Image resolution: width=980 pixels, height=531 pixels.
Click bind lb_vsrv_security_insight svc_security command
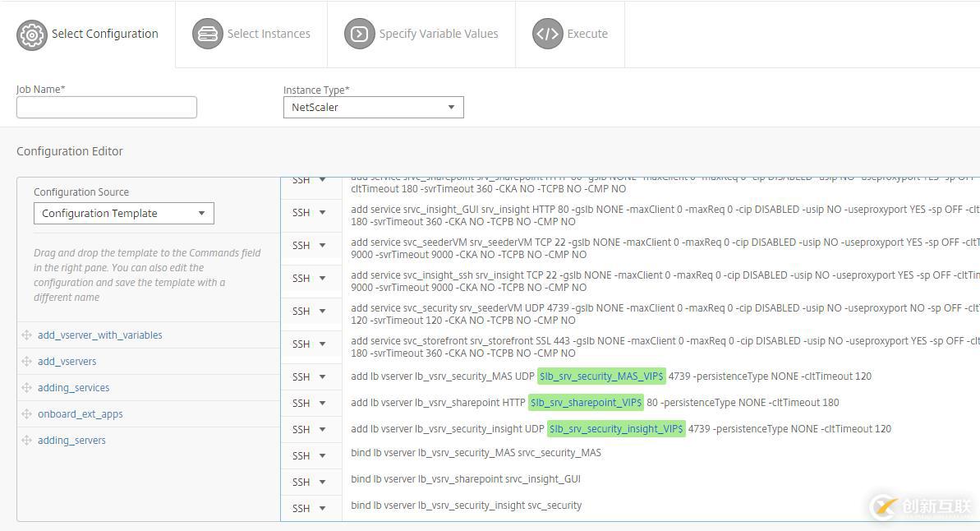coord(467,506)
